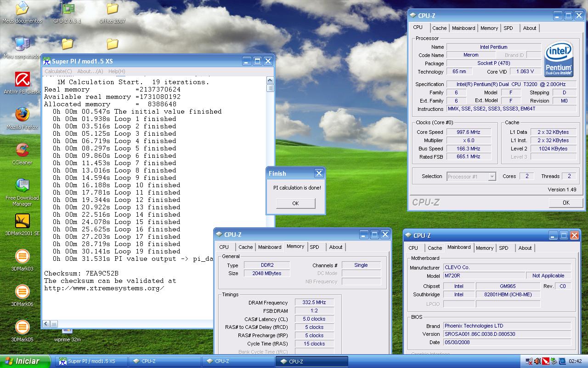Click Super PI horizontal scrollbar left arrow

click(46, 324)
